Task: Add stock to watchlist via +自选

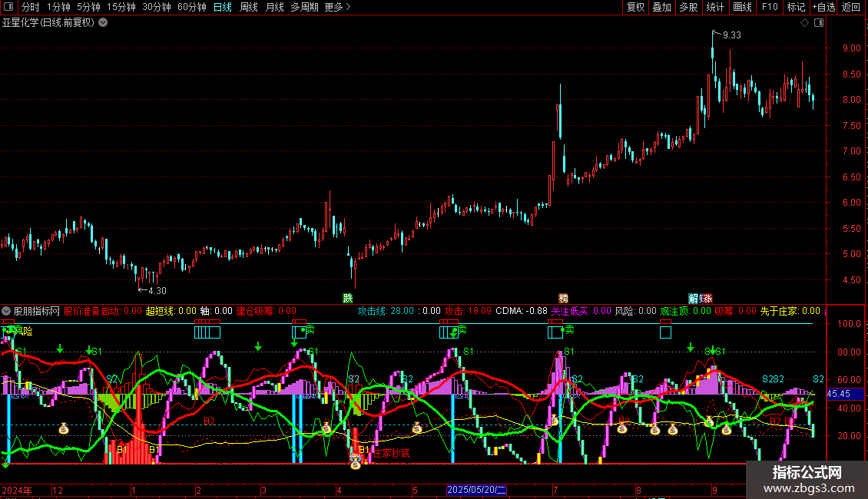Action: pyautogui.click(x=823, y=7)
